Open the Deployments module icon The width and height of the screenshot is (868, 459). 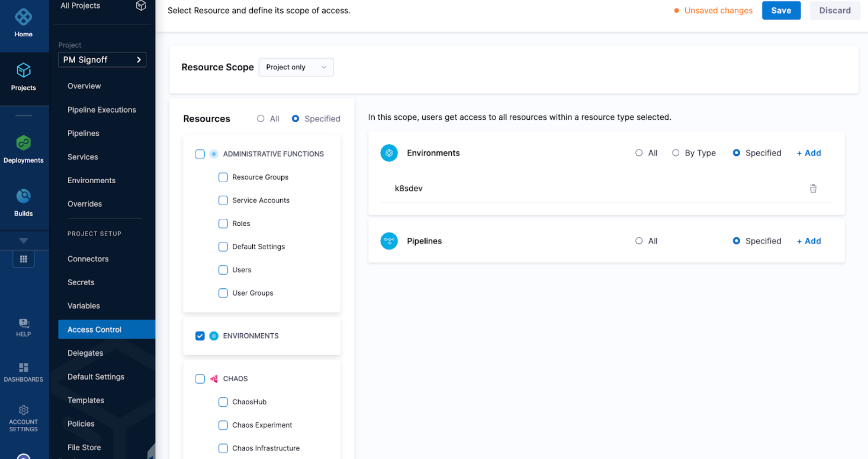(23, 143)
